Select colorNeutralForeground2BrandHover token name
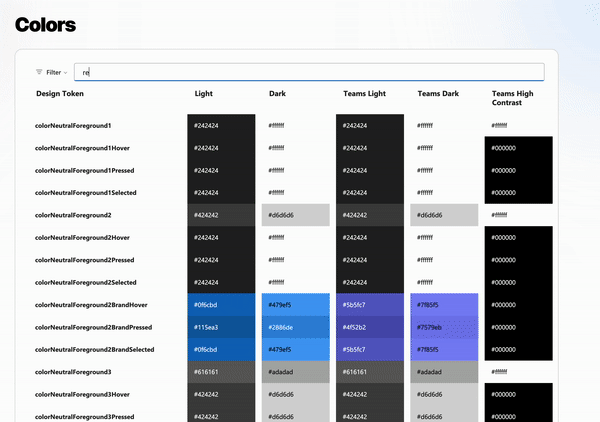Viewport: 600px width, 422px height. tap(91, 305)
